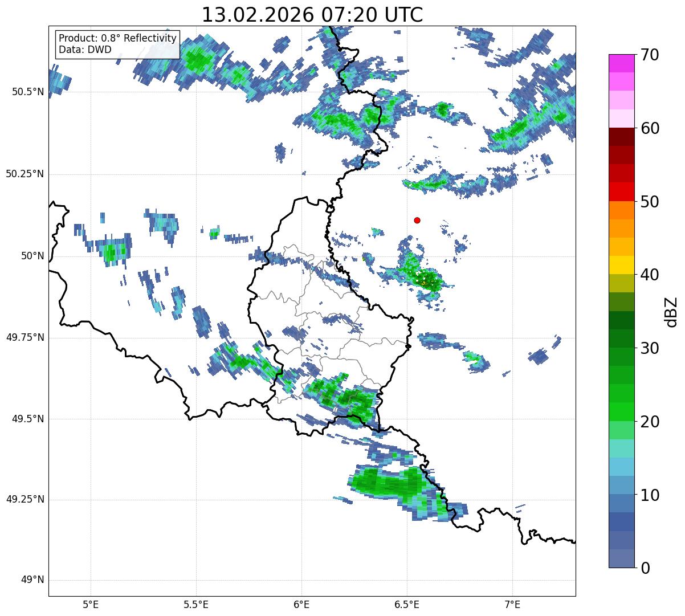
Task: Click the colorbar "dBZ" unit label
Action: click(671, 311)
